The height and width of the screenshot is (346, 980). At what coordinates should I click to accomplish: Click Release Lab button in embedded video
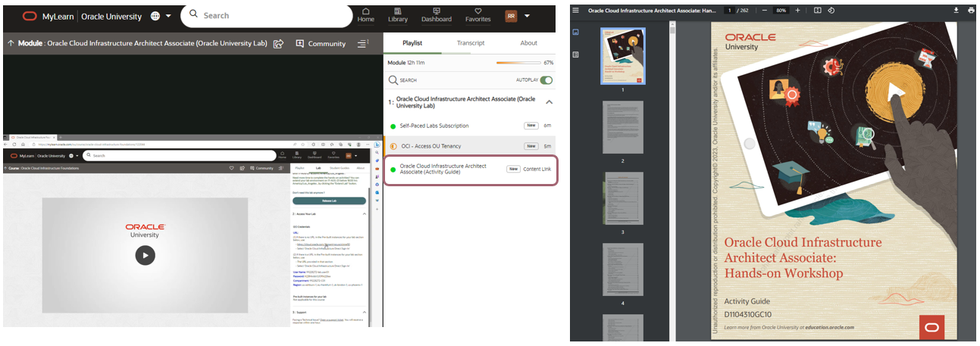pos(329,201)
